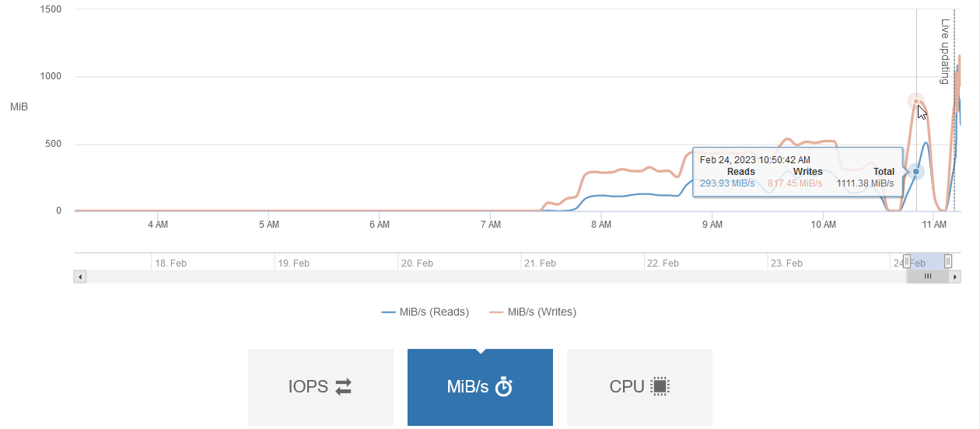The width and height of the screenshot is (980, 429).
Task: Click the '5 AM' x-axis label
Action: pyautogui.click(x=268, y=225)
